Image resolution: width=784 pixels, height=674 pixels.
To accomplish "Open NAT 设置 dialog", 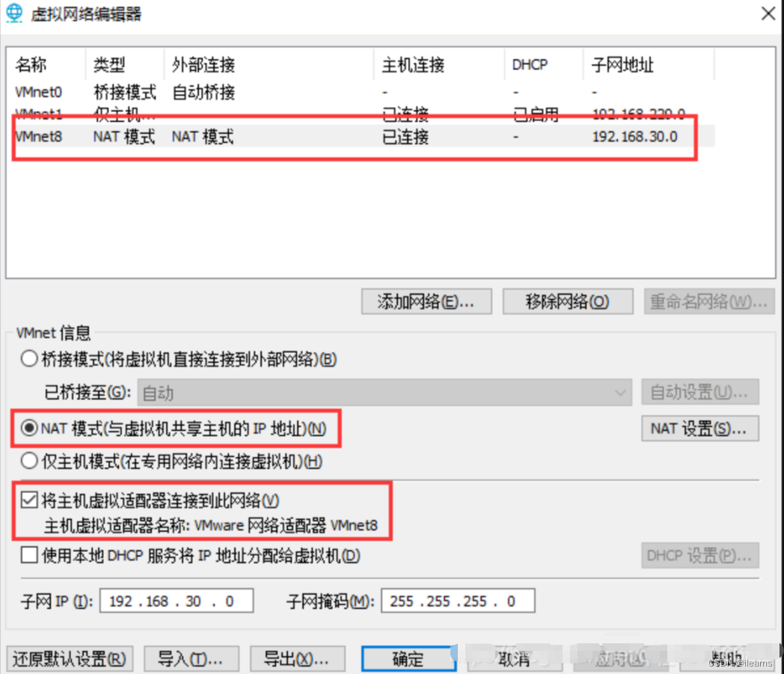I will pyautogui.click(x=700, y=429).
